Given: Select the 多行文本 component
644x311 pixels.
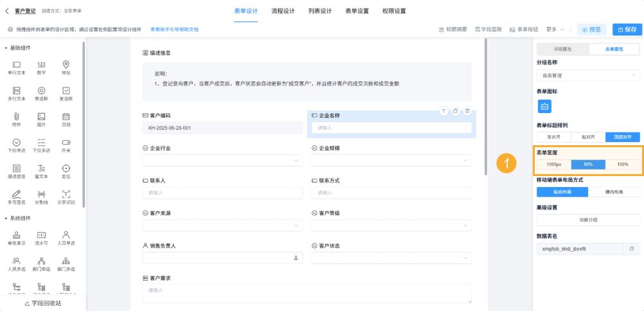Looking at the screenshot, I should (x=17, y=94).
